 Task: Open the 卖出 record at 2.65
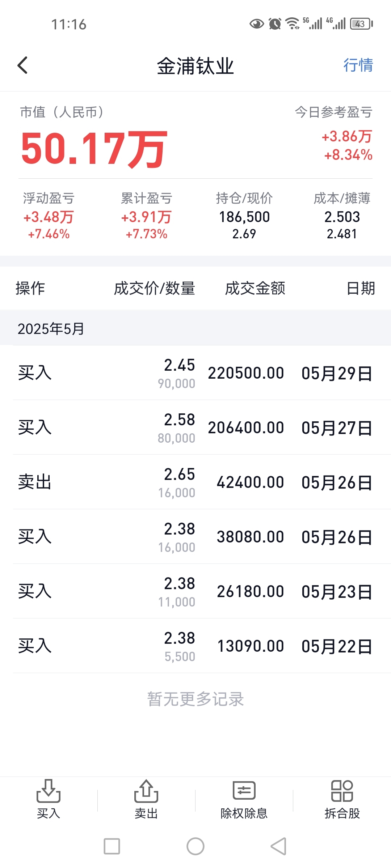195,482
